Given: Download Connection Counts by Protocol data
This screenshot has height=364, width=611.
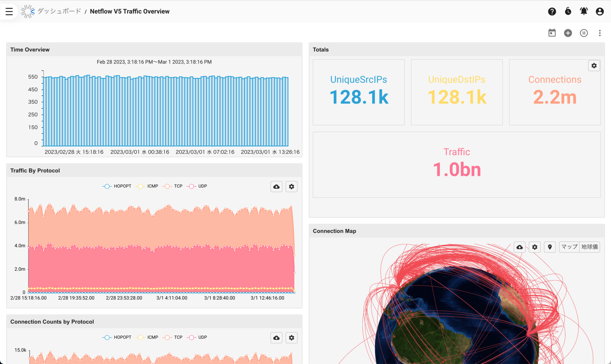Looking at the screenshot, I should tap(276, 338).
